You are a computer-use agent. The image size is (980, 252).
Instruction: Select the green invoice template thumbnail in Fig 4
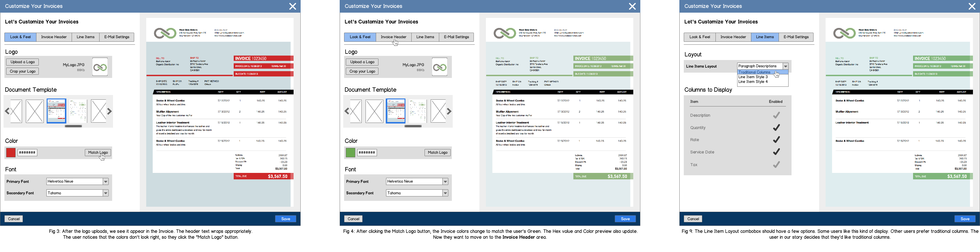418,111
